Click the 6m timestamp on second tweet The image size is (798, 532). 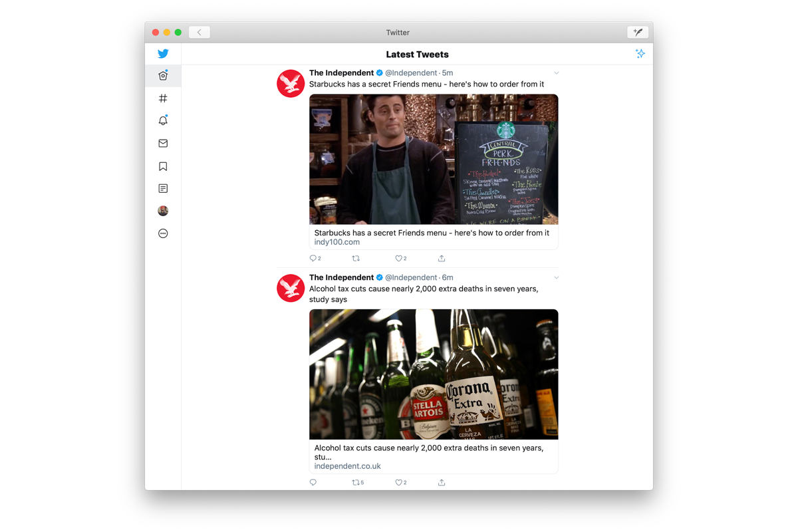point(448,277)
